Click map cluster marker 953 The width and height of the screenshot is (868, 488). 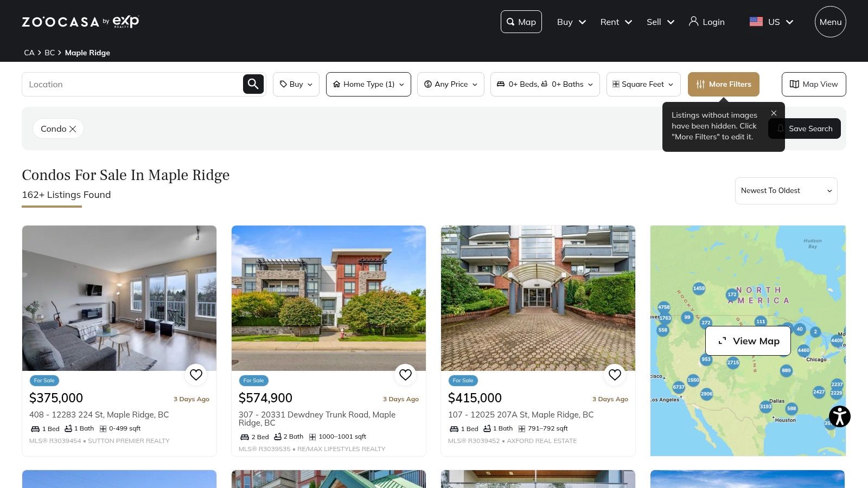[x=706, y=359]
